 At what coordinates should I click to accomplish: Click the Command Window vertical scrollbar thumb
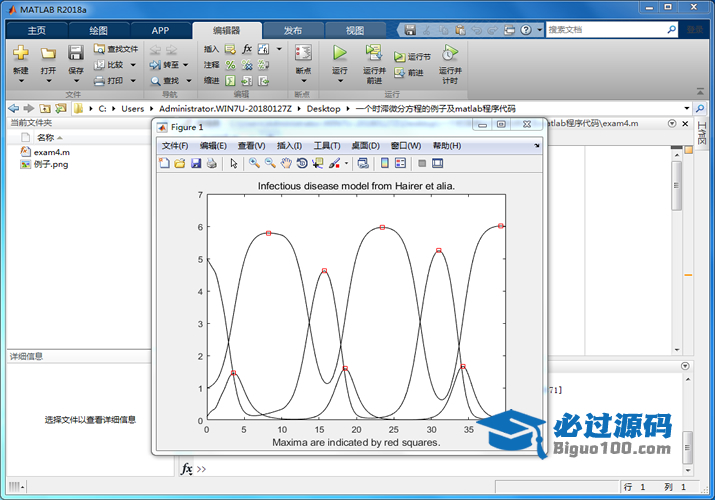pyautogui.click(x=687, y=447)
